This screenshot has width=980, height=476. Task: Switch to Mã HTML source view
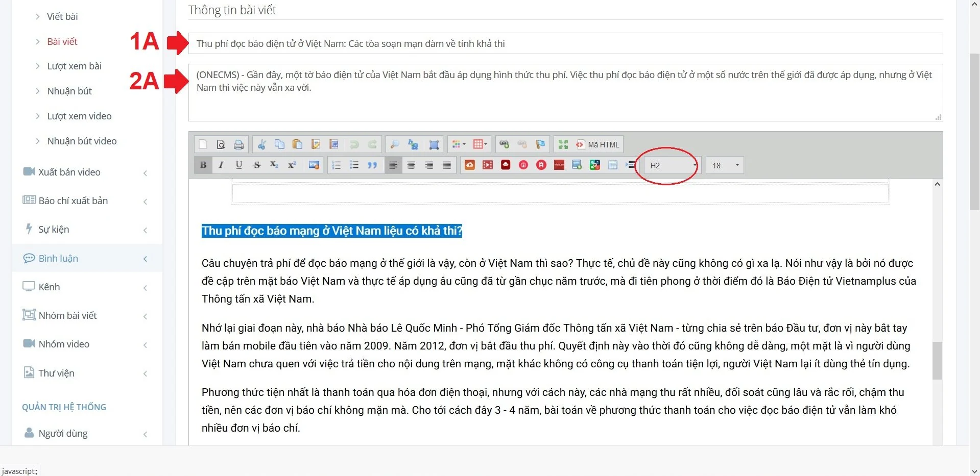coord(597,144)
